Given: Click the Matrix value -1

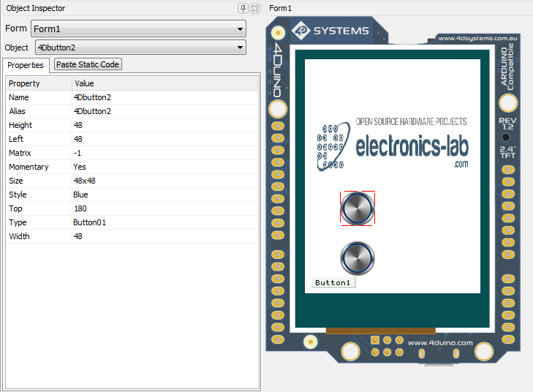Looking at the screenshot, I should click(x=78, y=153).
